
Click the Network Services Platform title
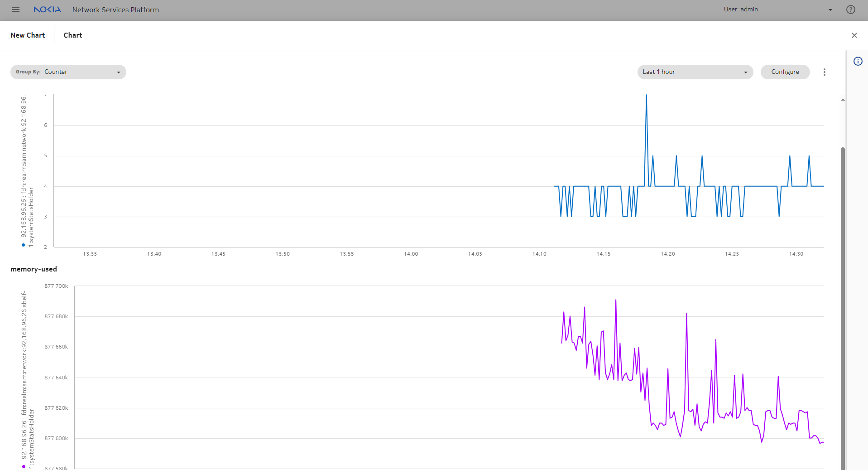pos(115,10)
